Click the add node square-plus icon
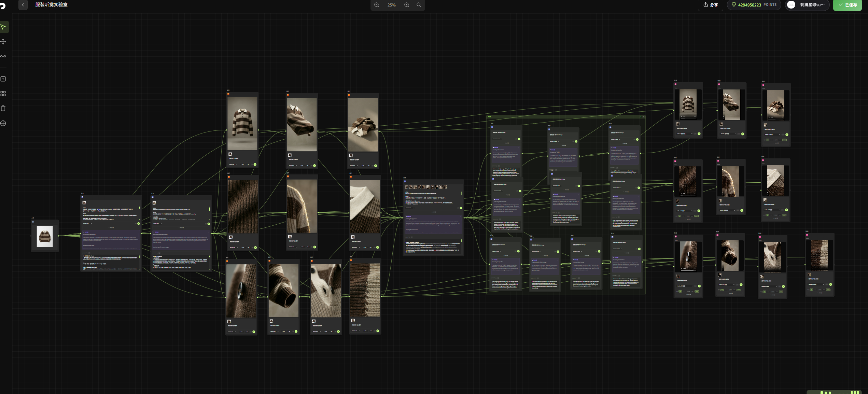 coord(3,79)
